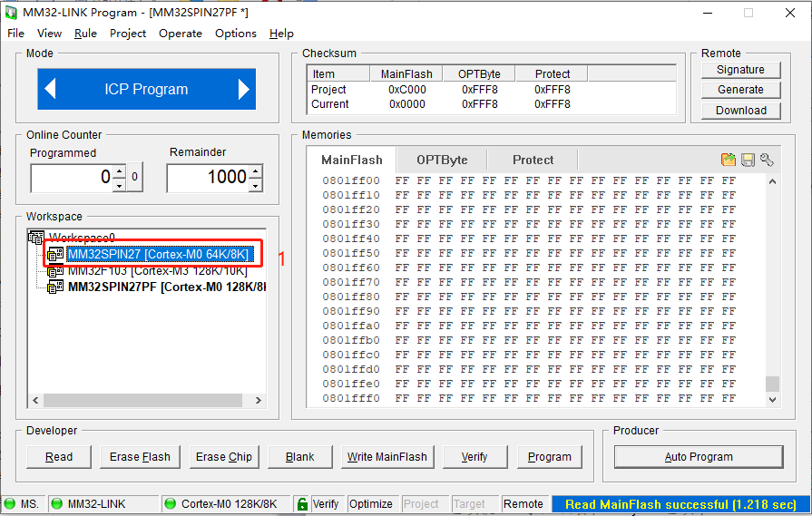Image resolution: width=812 pixels, height=516 pixels.
Task: Click the Programmed counter input field
Action: tap(72, 178)
